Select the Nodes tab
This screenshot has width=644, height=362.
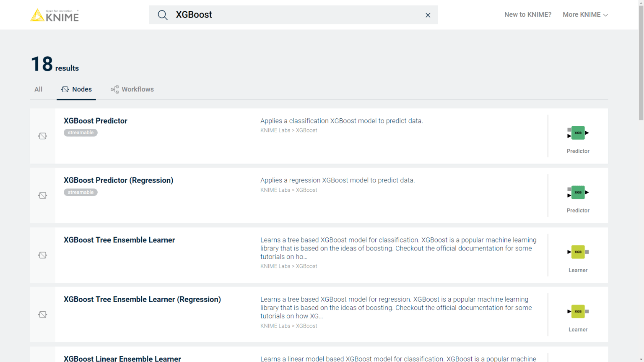pos(76,89)
